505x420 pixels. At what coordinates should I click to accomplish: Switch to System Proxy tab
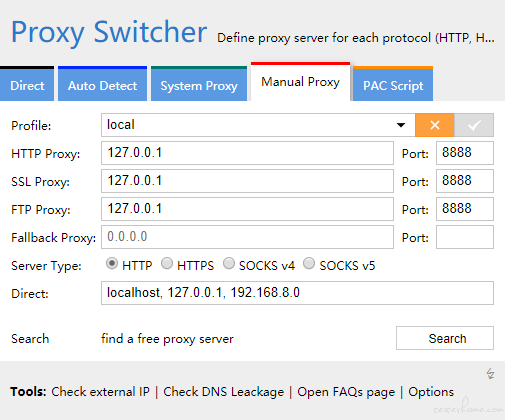pos(199,84)
